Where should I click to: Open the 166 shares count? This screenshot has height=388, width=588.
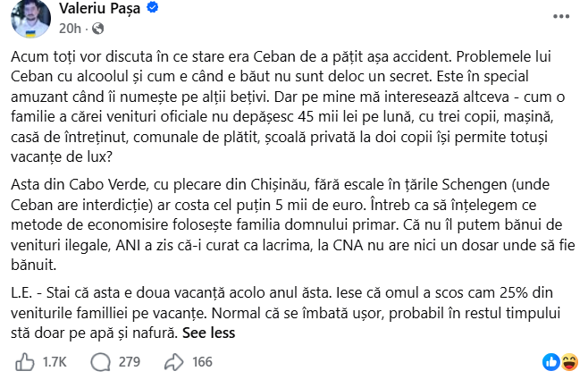coord(202,362)
